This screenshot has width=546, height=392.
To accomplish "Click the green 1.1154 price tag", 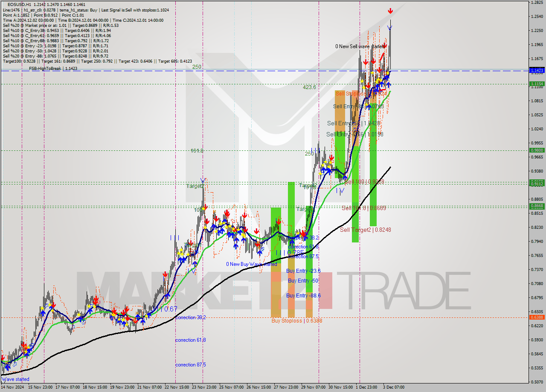I will point(536,84).
